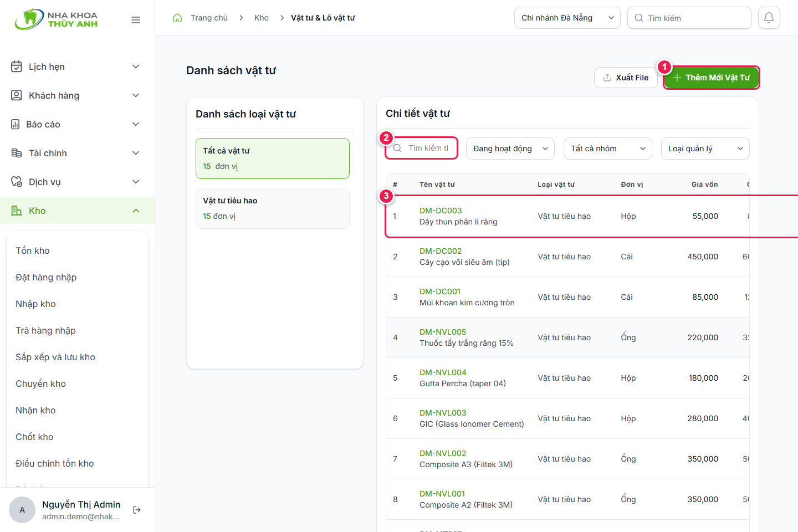
Task: Open Đặt hàng nhập submenu item
Action: point(46,277)
